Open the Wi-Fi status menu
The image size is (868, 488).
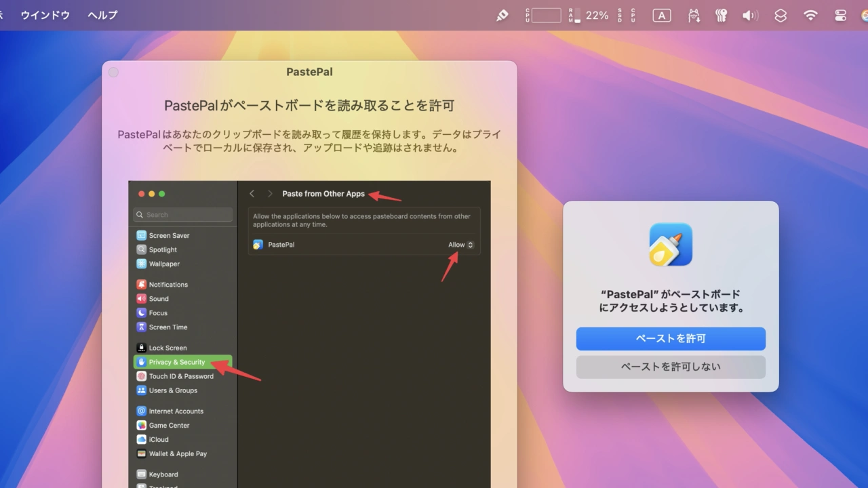coord(810,15)
